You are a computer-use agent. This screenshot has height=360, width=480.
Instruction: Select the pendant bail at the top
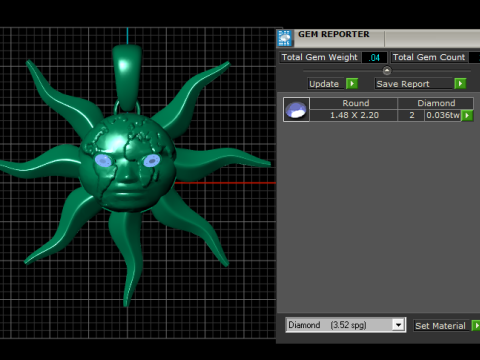pos(127,77)
